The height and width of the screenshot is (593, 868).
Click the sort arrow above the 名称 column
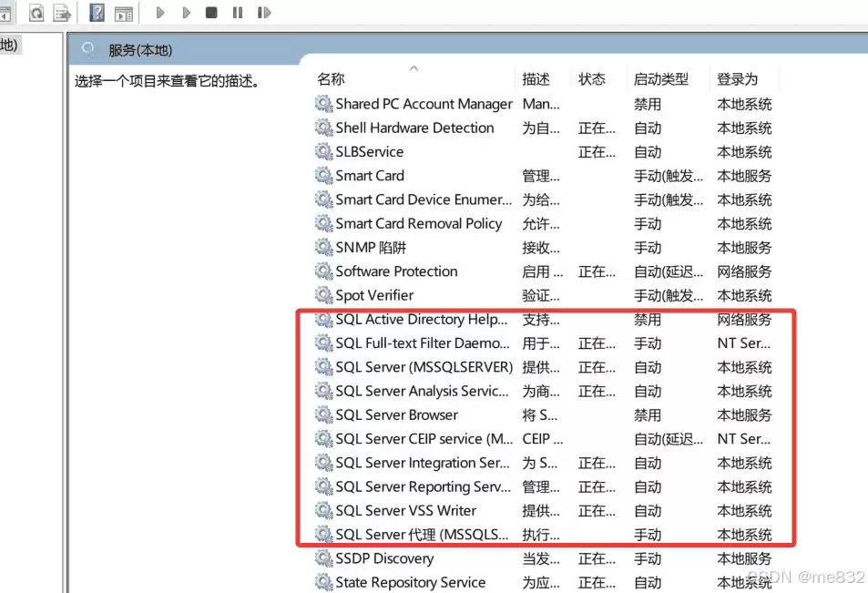tap(414, 66)
